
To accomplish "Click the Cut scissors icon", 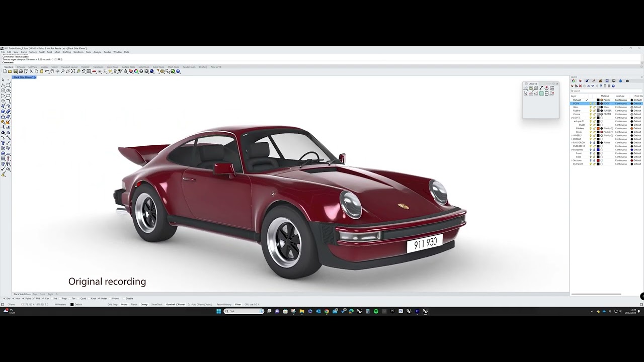I will (31, 71).
